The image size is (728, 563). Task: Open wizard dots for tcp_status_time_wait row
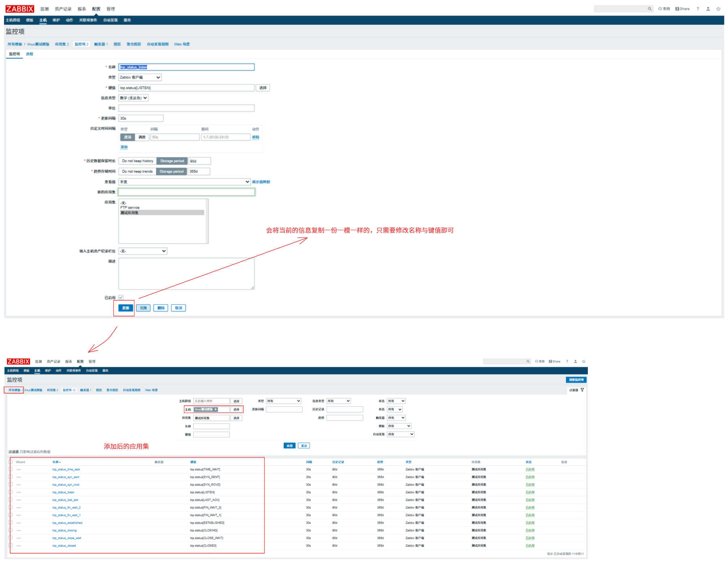click(19, 469)
